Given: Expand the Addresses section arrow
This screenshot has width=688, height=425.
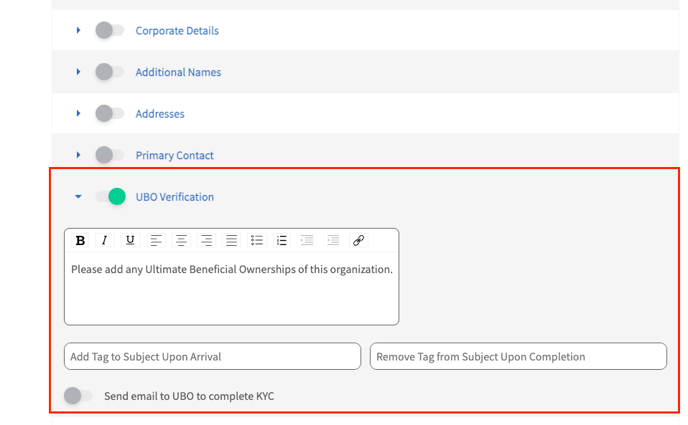Looking at the screenshot, I should pos(78,113).
